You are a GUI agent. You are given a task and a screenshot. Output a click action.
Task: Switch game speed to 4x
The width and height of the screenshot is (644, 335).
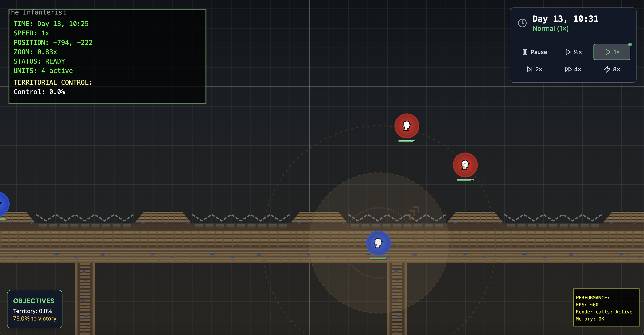[x=573, y=69]
